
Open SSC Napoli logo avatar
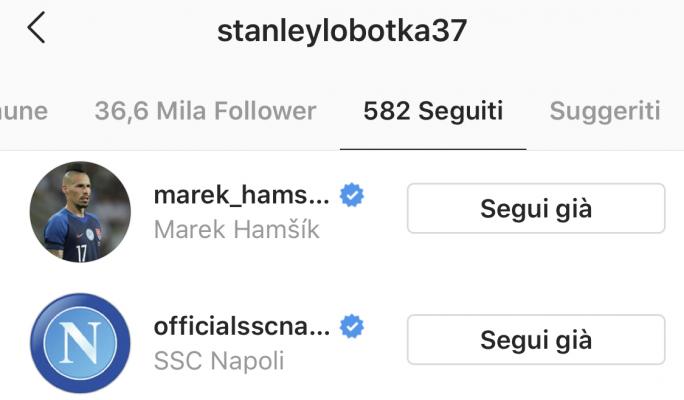80,343
